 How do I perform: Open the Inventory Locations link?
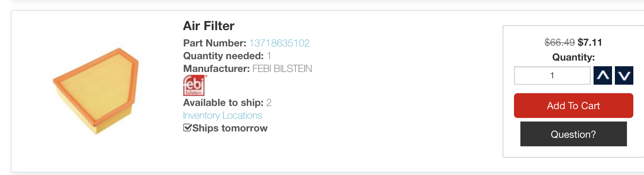point(222,115)
